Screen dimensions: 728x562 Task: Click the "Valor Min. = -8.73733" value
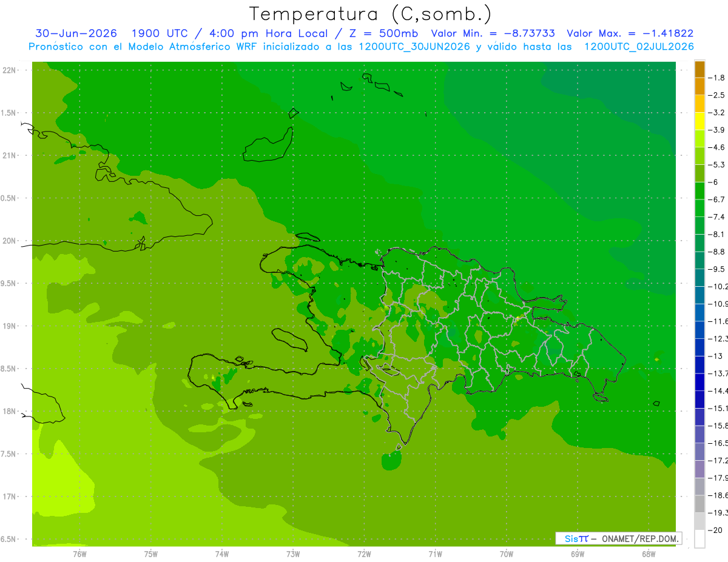[493, 33]
